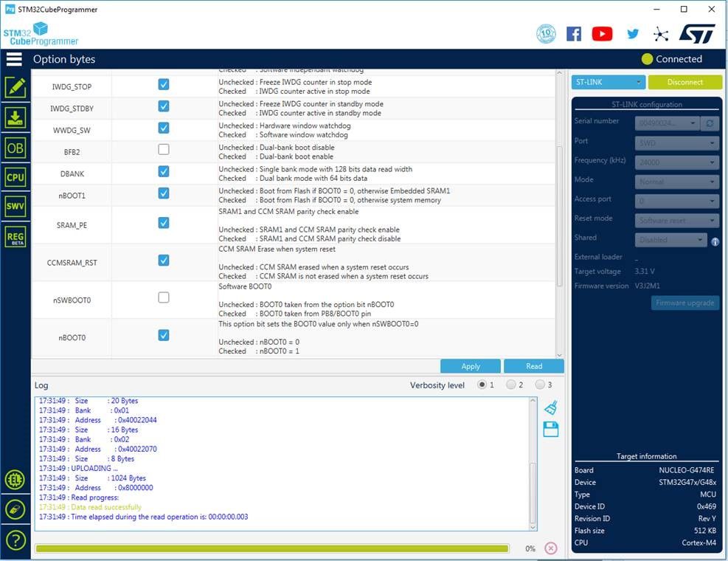Click the NUCLEO-G474RE board value
The height and width of the screenshot is (561, 728).
(687, 470)
